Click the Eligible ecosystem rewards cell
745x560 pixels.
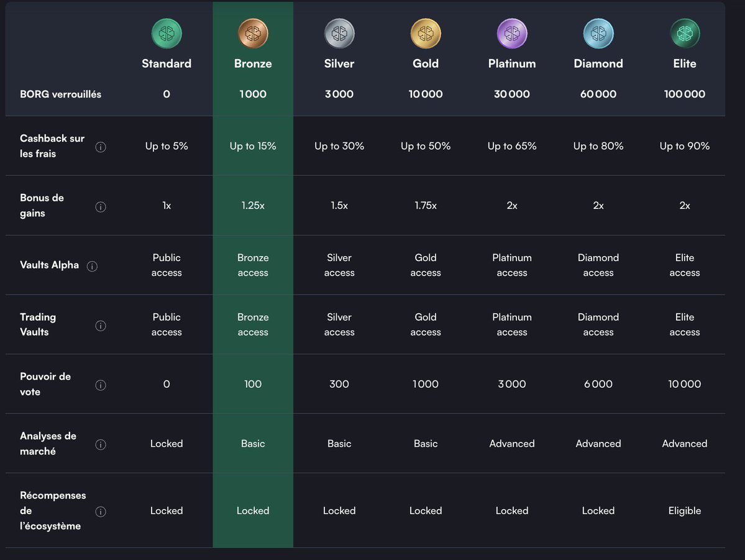tap(685, 510)
